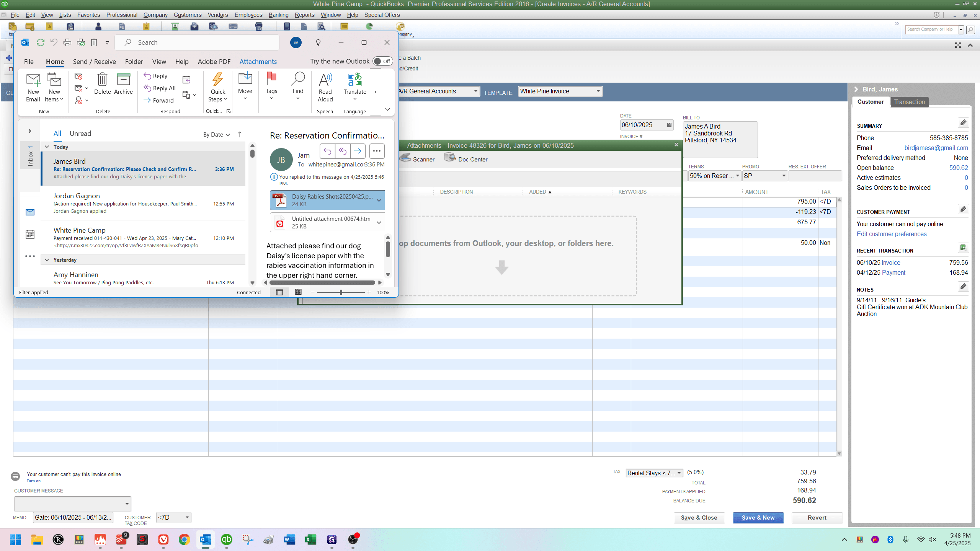Toggle the Try the new Outlook switch
This screenshot has width=980, height=551.
click(382, 61)
